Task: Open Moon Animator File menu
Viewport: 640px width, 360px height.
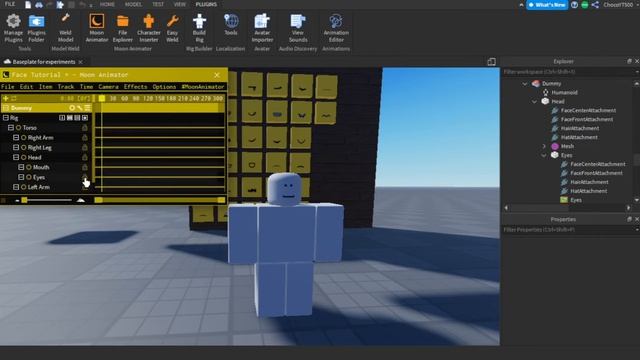Action: 7,87
